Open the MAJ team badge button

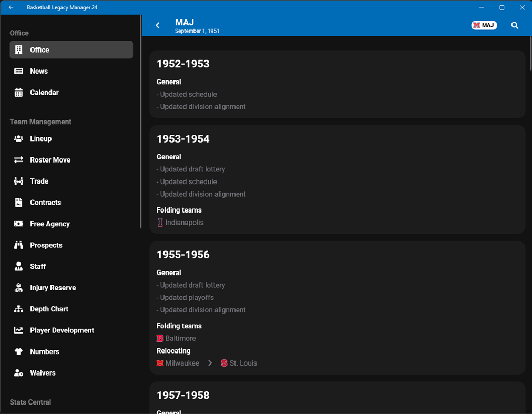pyautogui.click(x=484, y=25)
